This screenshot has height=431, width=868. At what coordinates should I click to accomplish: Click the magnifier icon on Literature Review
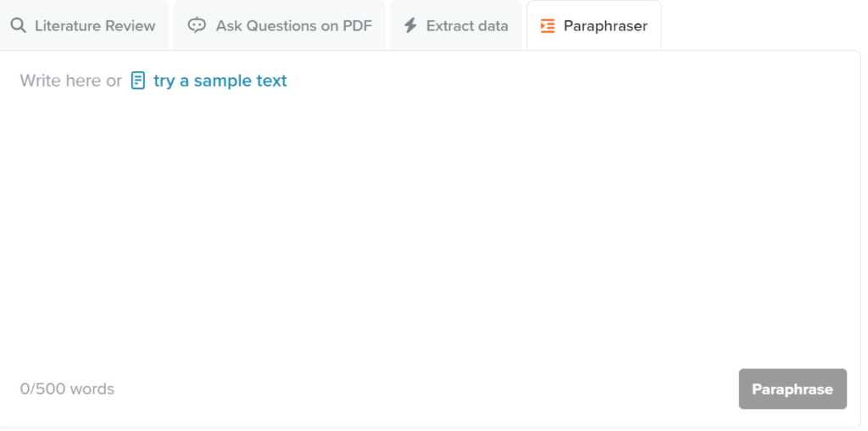click(19, 25)
